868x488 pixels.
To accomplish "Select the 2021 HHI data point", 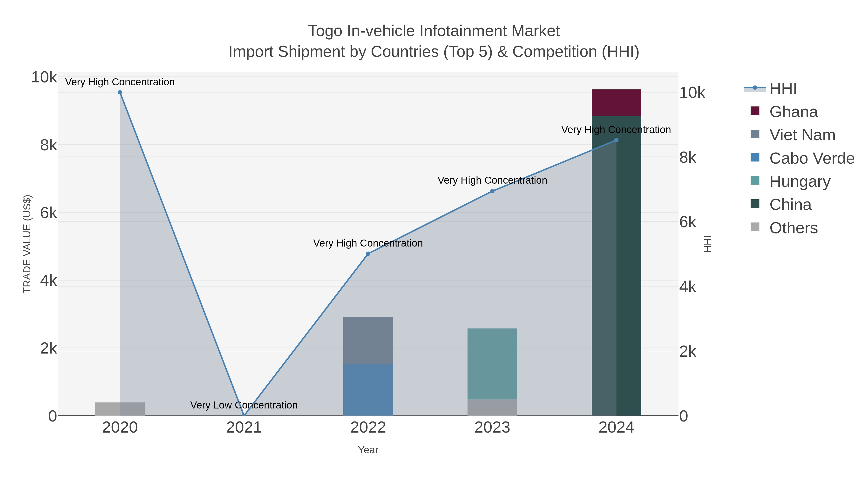I will pos(244,416).
